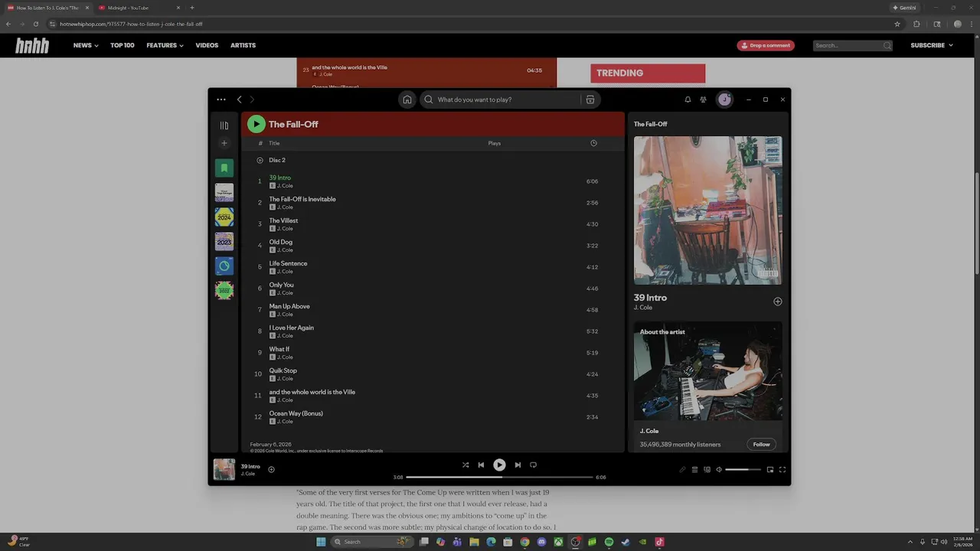Image resolution: width=980 pixels, height=551 pixels.
Task: Toggle the Lyrics microphone icon
Action: [682, 469]
